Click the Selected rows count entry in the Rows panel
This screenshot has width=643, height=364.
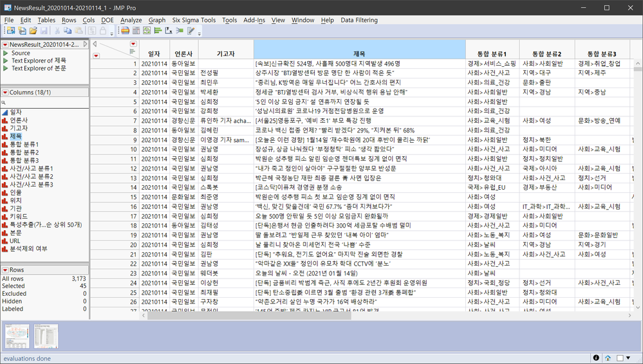(44, 286)
